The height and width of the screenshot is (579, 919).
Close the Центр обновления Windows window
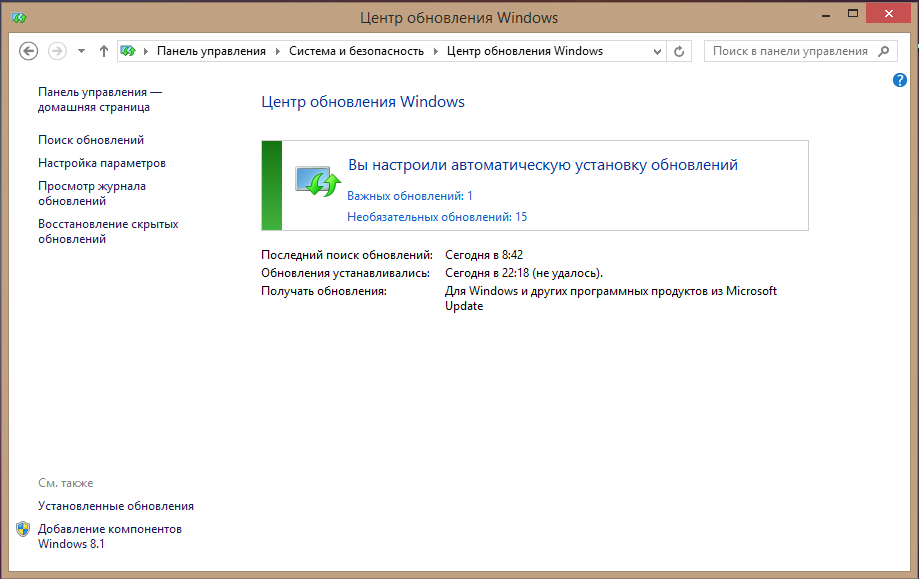click(889, 13)
